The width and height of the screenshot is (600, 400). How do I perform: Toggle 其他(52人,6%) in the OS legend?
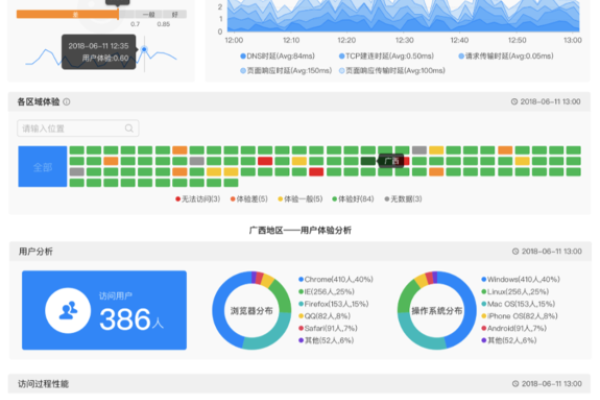click(509, 340)
